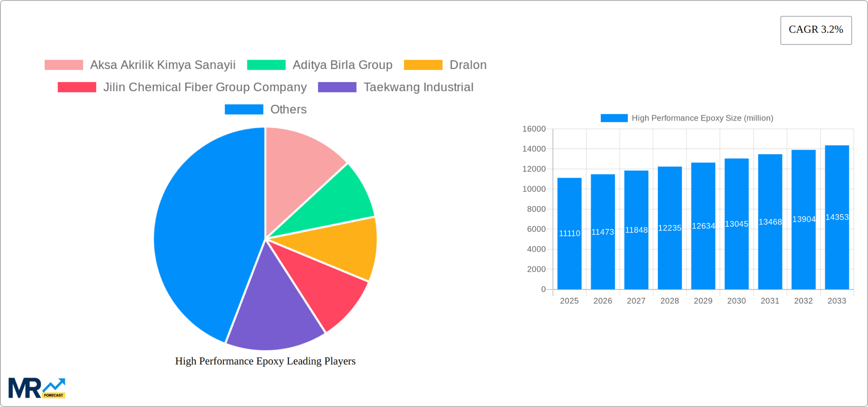Click the bar chart legend label text
Viewport: 868px width, 407px height.
pyautogui.click(x=702, y=118)
